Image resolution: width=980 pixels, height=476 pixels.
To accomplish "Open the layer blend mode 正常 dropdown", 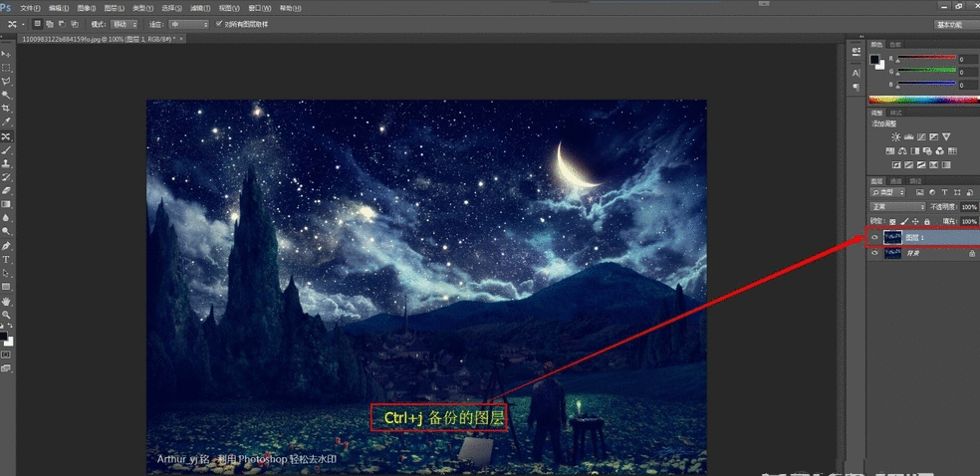I will pos(898,206).
